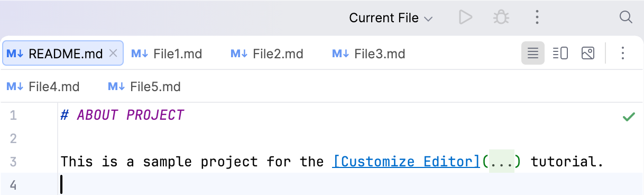The image size is (644, 195).
Task: Expand the Current File run configuration dropdown
Action: [x=391, y=18]
